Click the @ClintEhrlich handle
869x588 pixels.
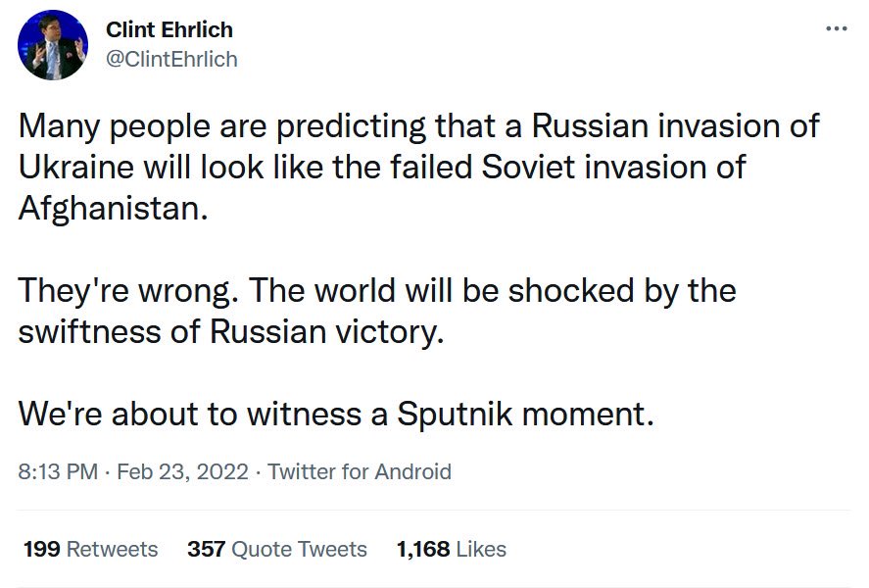(171, 59)
